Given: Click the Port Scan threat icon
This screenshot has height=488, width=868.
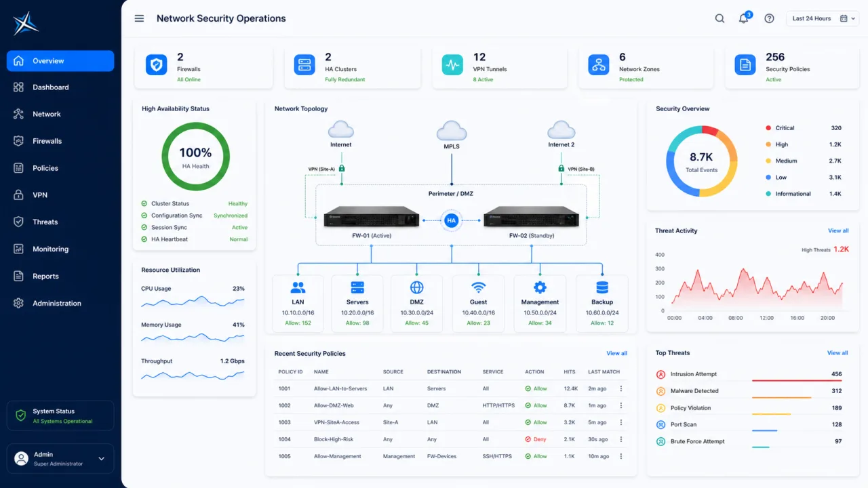Looking at the screenshot, I should point(661,424).
